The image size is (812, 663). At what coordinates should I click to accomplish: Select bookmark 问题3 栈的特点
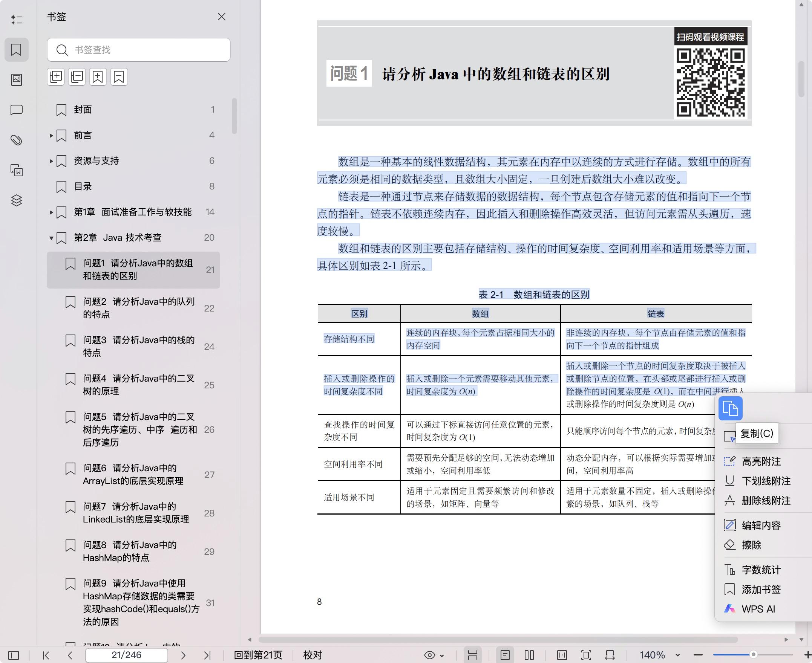133,347
